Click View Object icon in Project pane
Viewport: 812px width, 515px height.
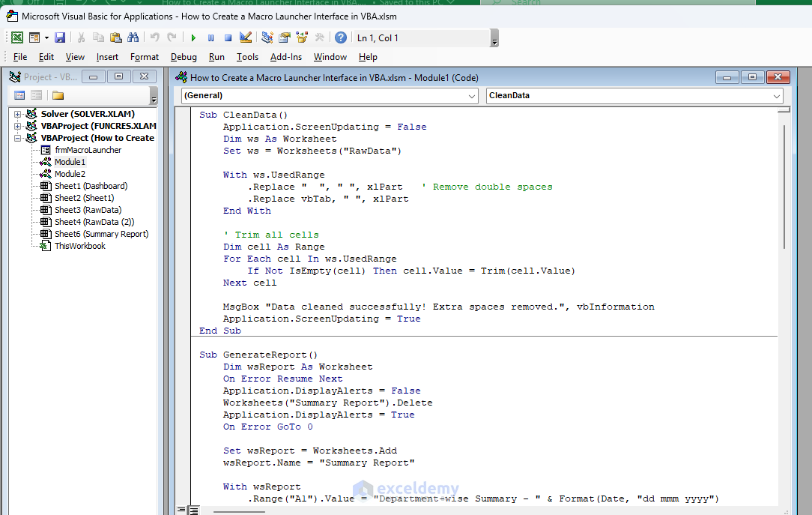pos(36,95)
